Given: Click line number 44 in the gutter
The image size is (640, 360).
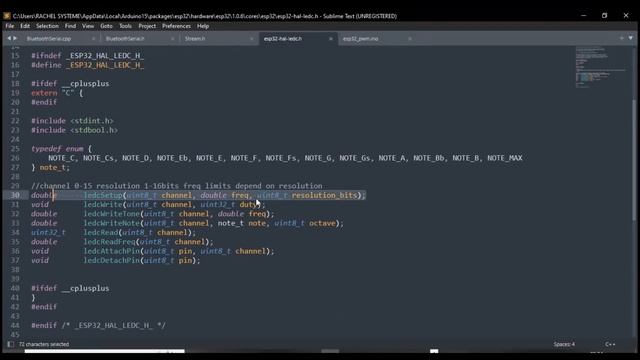Looking at the screenshot, I should pyautogui.click(x=15, y=325).
